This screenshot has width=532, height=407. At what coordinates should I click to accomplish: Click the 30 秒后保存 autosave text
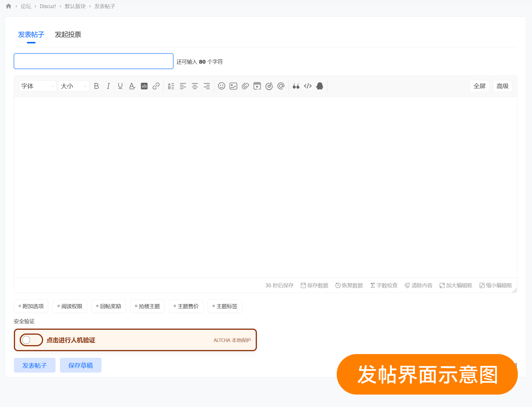(x=279, y=286)
